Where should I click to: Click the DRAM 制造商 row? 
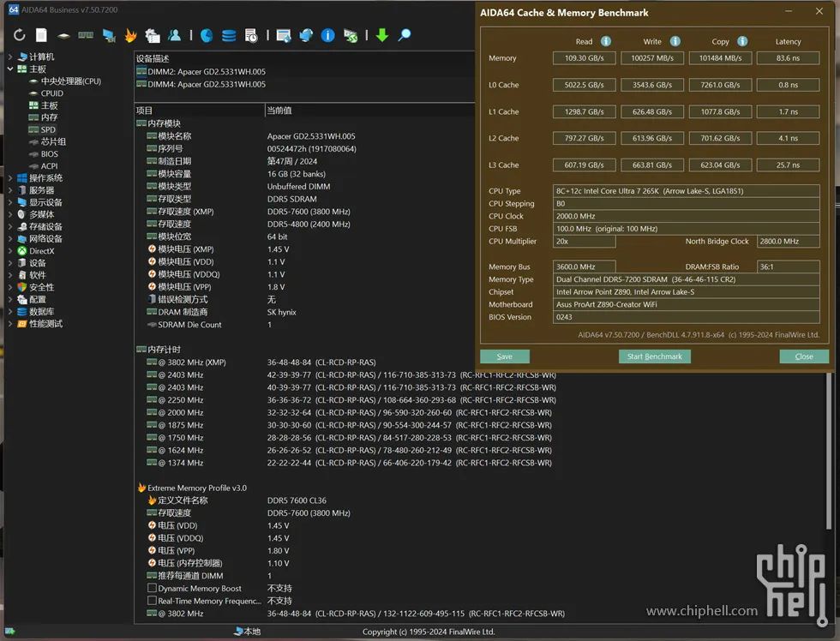click(303, 312)
